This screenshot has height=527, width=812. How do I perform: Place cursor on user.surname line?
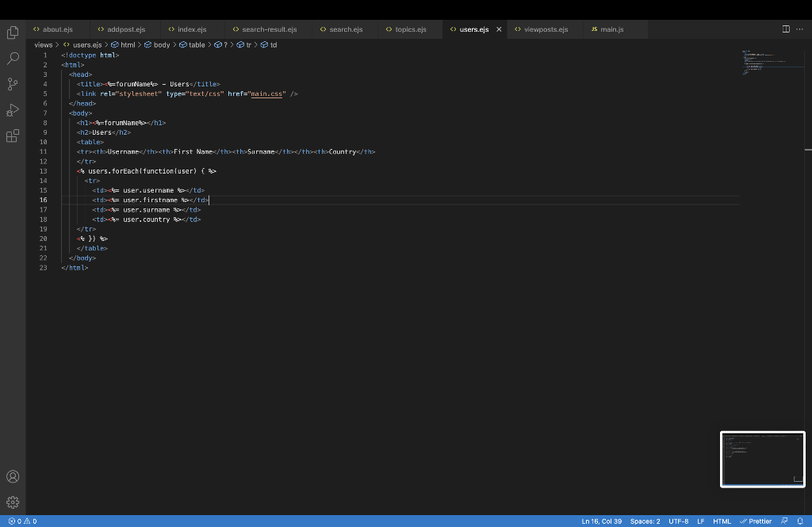coord(147,210)
